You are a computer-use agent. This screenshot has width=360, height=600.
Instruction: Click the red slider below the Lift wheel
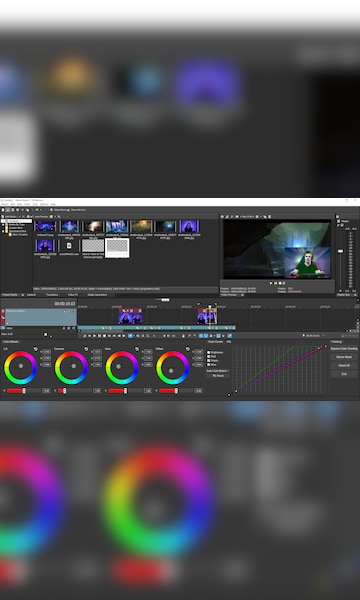[23, 391]
